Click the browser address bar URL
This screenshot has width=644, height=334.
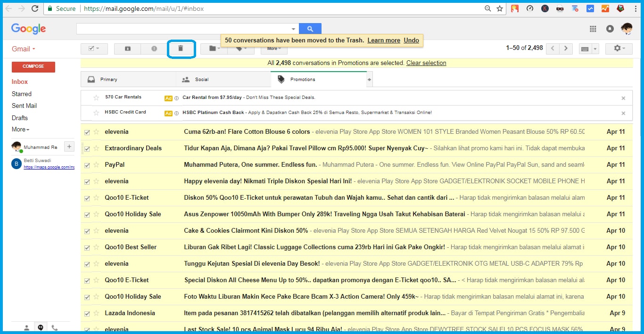click(x=143, y=8)
